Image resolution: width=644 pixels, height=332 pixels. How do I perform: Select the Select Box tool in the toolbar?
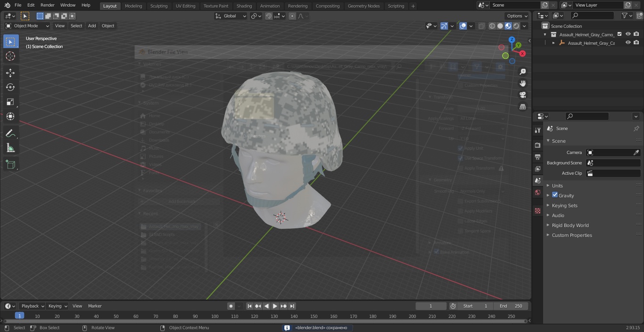tap(10, 41)
